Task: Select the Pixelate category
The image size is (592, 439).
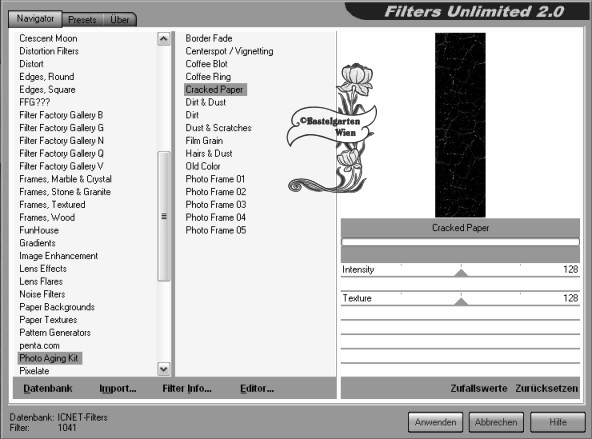Action: coord(34,371)
